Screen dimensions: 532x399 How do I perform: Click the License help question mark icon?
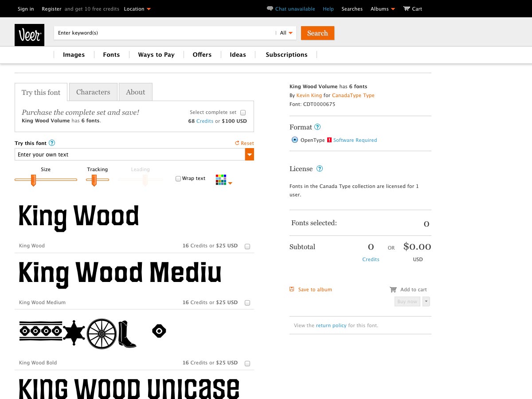click(x=320, y=169)
